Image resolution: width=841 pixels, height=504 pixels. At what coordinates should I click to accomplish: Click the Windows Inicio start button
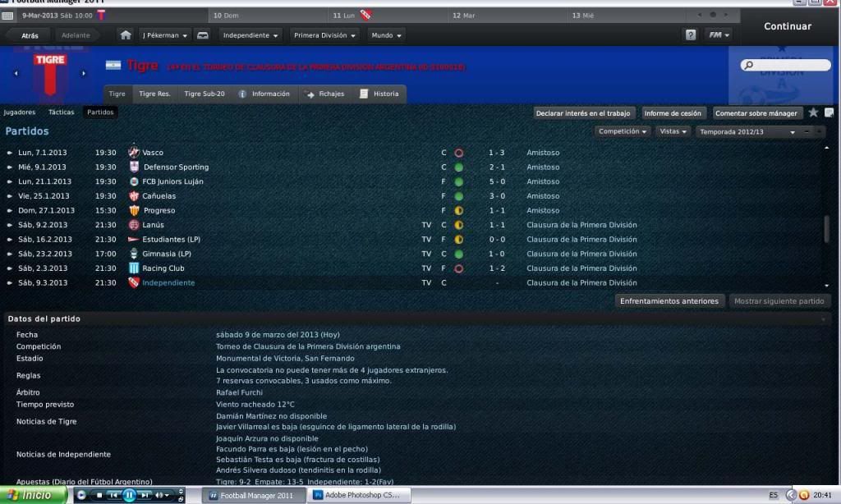[33, 495]
